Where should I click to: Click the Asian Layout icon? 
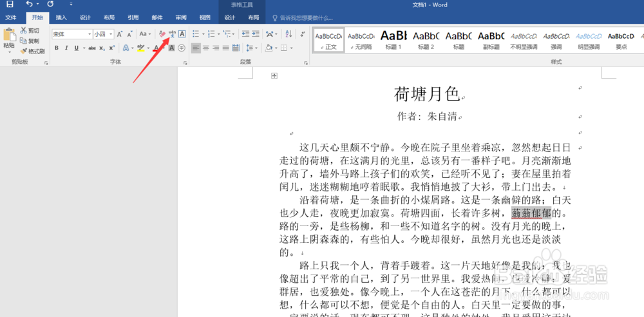pos(270,34)
